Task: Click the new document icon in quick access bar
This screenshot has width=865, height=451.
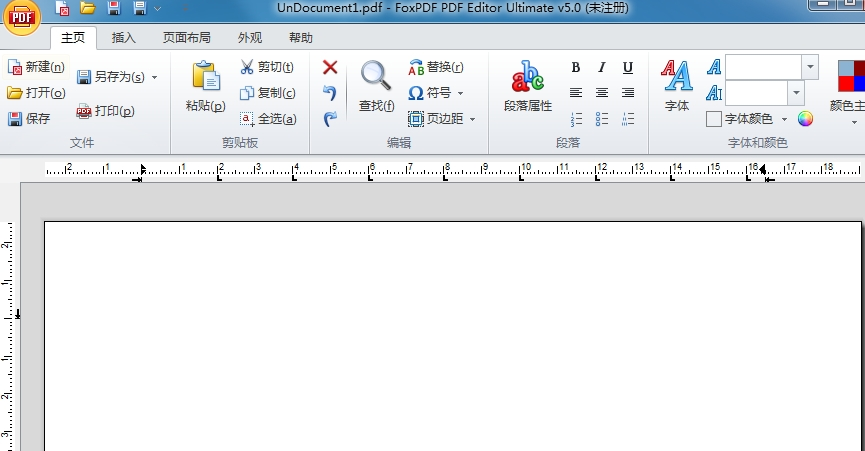Action: [62, 8]
